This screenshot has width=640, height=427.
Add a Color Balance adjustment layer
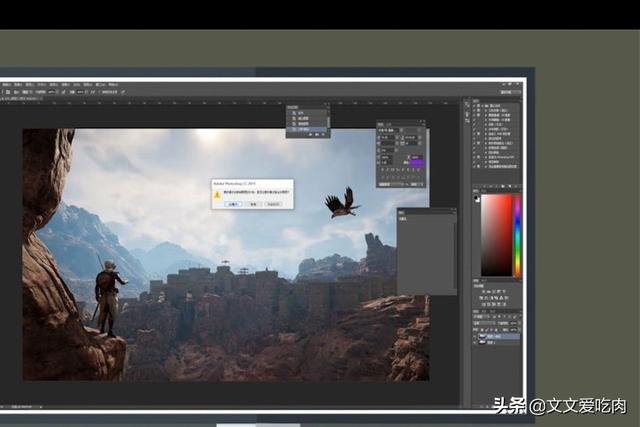point(486,298)
